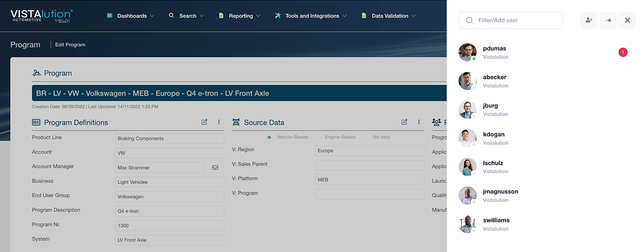Click the key icon button beside add user
644x252 pixels.
[x=608, y=20]
